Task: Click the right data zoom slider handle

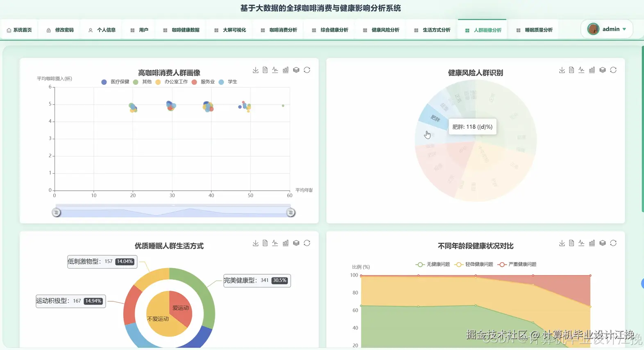Action: [290, 212]
